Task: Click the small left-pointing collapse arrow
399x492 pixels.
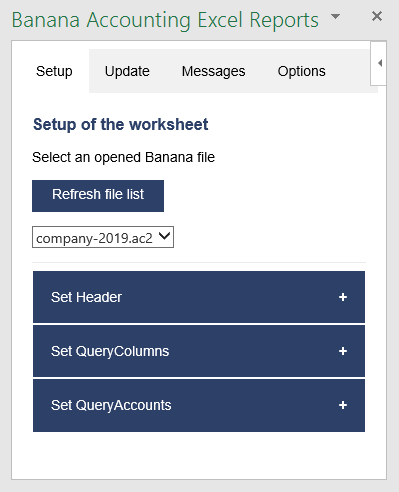Action: (x=379, y=63)
